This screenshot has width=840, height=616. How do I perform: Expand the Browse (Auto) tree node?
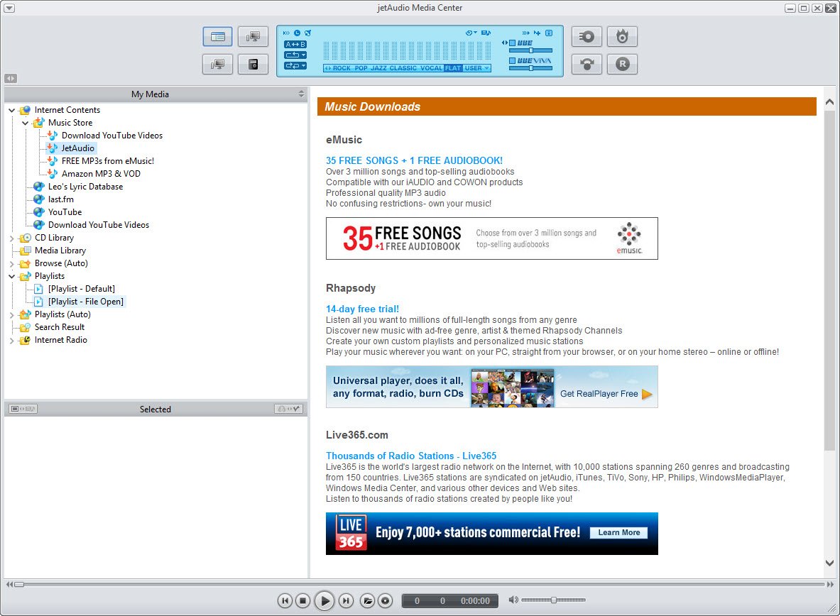point(12,263)
